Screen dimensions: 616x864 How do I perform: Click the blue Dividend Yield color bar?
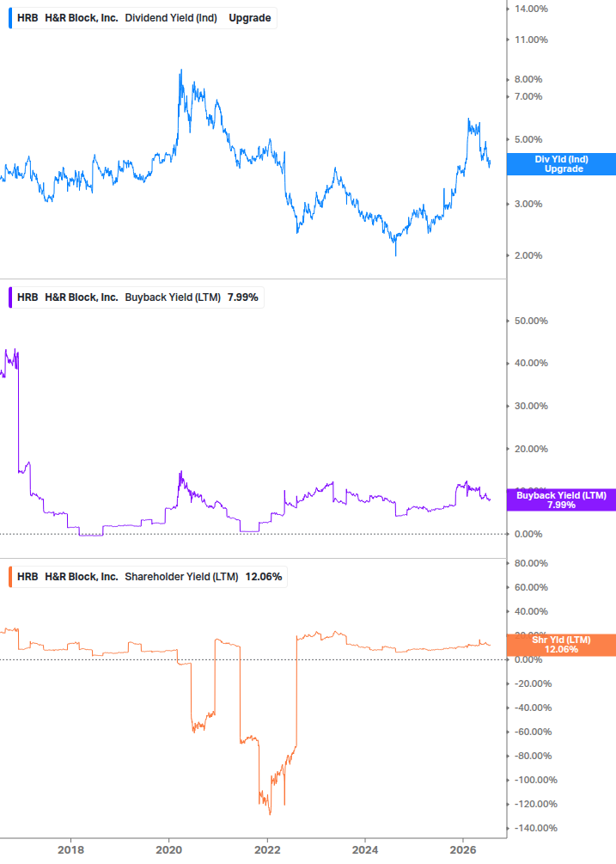[10, 18]
